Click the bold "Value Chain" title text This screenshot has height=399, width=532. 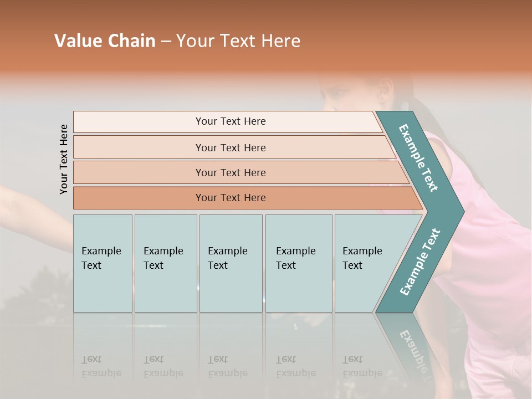click(x=105, y=41)
